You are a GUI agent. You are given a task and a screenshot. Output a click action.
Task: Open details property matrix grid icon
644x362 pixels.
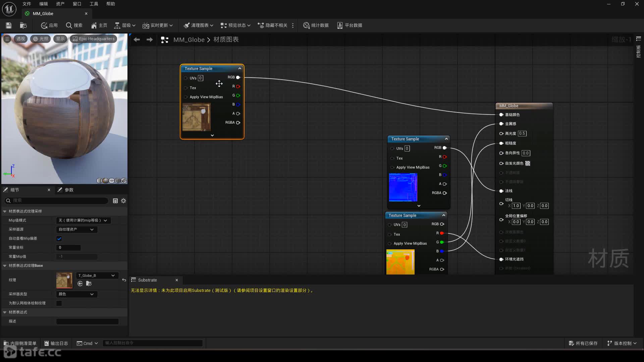click(x=115, y=201)
